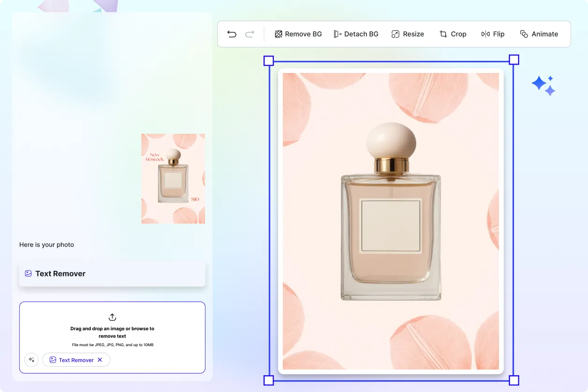Open the Animate tool
The height and width of the screenshot is (392, 588).
pos(539,34)
